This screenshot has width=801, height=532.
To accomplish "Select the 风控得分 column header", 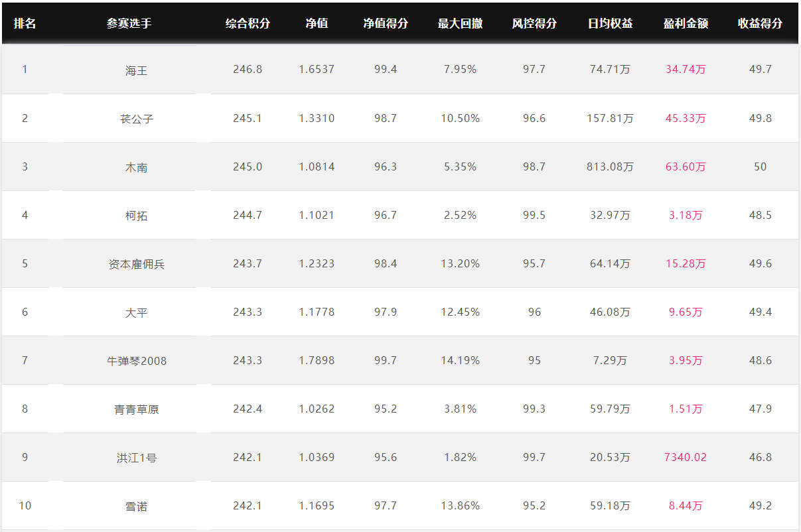I will pos(534,23).
